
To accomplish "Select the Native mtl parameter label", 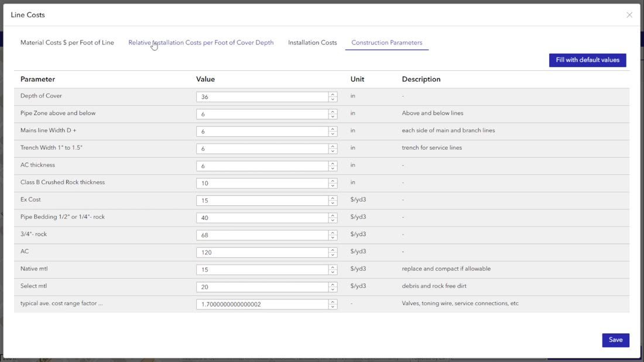I will coord(34,269).
